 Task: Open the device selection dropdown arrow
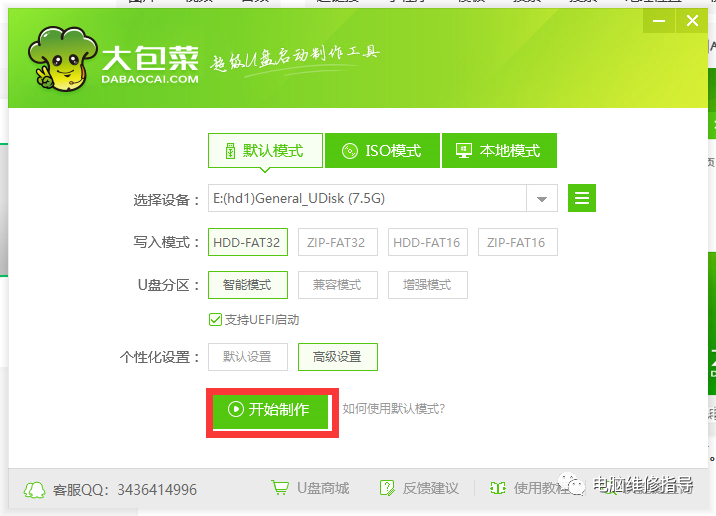(542, 199)
